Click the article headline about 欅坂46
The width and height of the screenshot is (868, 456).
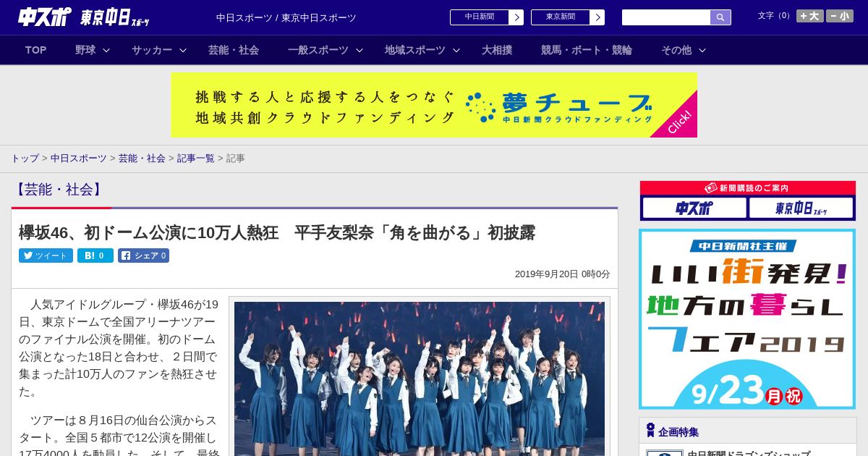point(277,232)
